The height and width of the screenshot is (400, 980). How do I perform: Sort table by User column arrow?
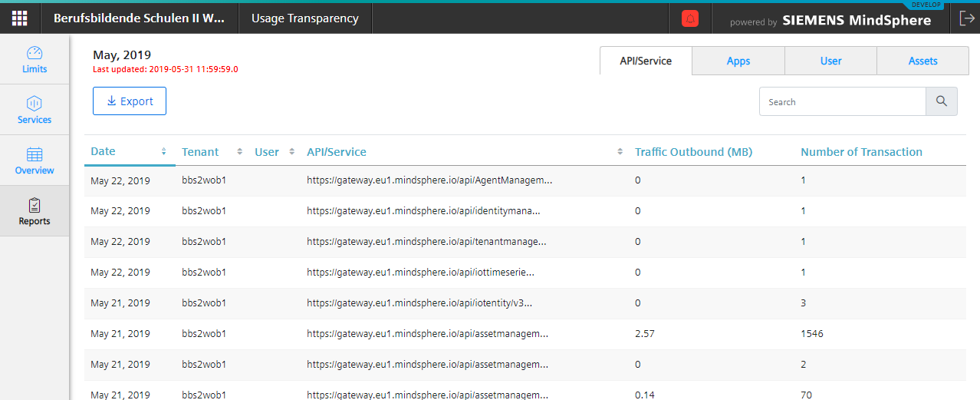292,152
